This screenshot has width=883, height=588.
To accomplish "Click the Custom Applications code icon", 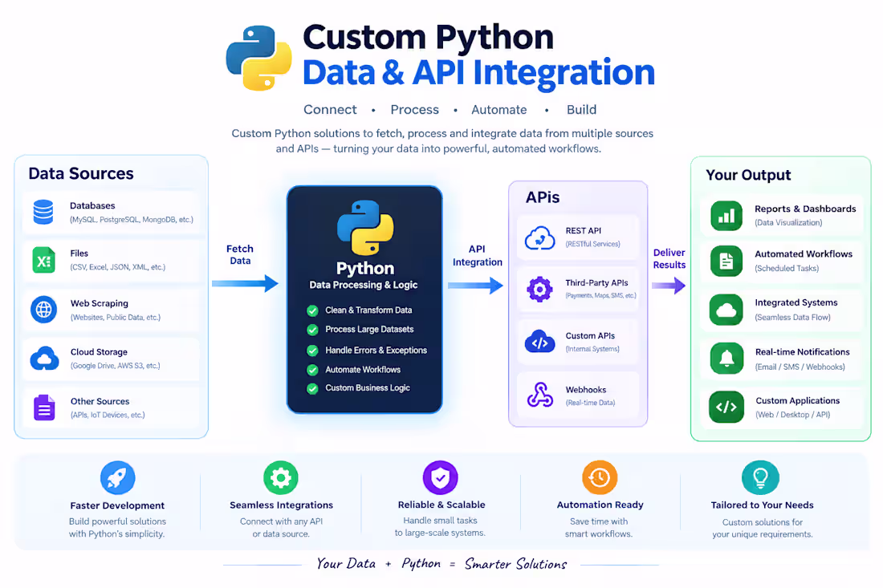I will pos(726,407).
